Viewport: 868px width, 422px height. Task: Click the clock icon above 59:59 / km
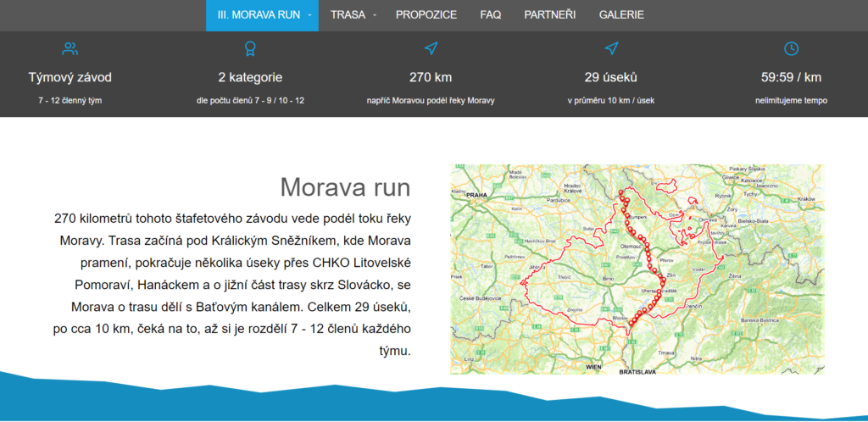coord(792,48)
